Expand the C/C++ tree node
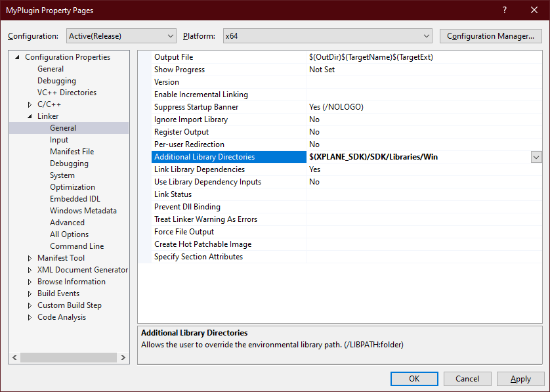 click(x=30, y=104)
